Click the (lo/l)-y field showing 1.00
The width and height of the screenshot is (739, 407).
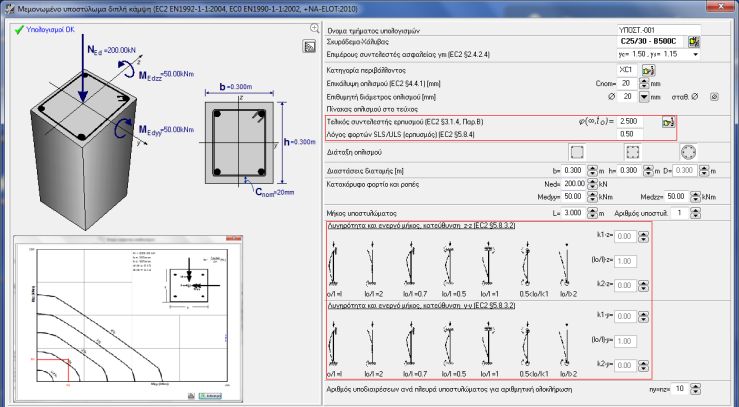click(625, 341)
